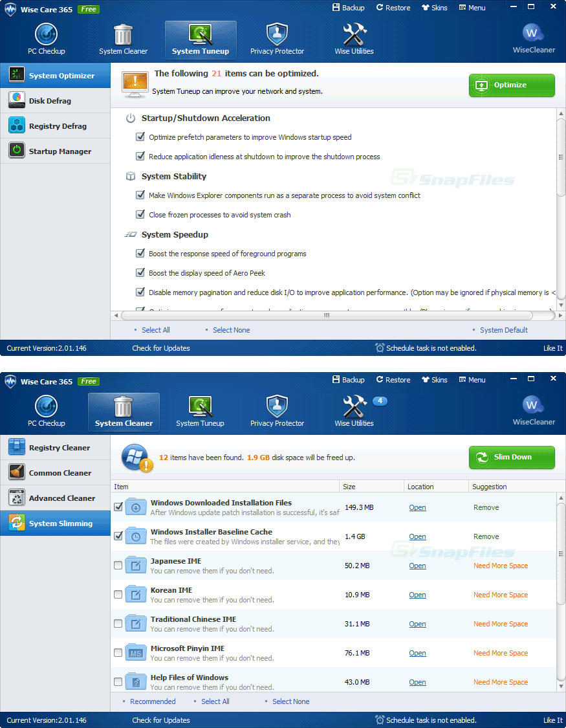The width and height of the screenshot is (566, 728).
Task: Click the Size column header
Action: pos(371,487)
